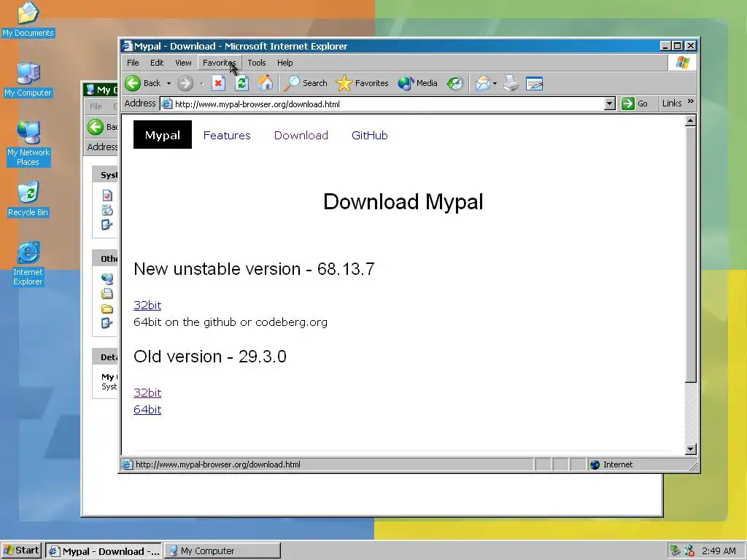Click the Windows flag throbber icon
The height and width of the screenshot is (560, 747).
pos(682,63)
